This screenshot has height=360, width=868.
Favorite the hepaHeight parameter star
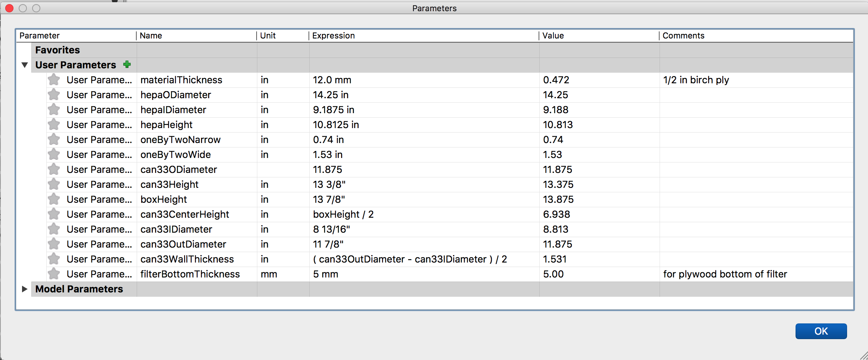[x=54, y=124]
